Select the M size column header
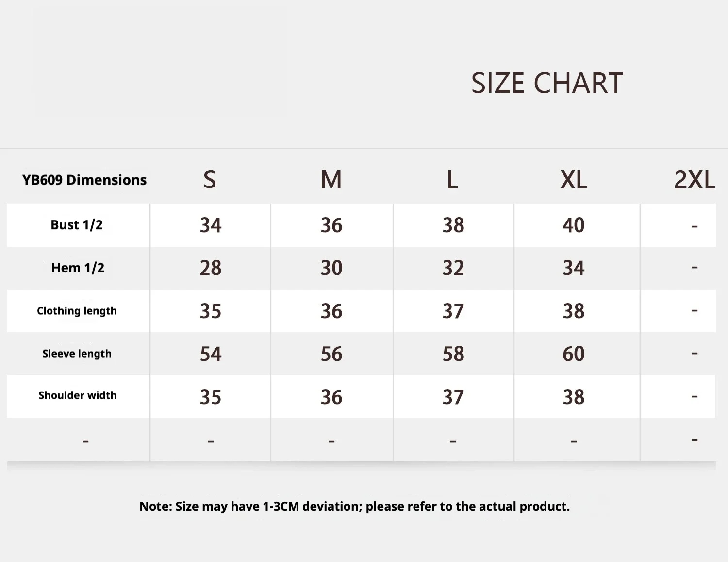Screen dimensions: 728x562 coord(331,180)
